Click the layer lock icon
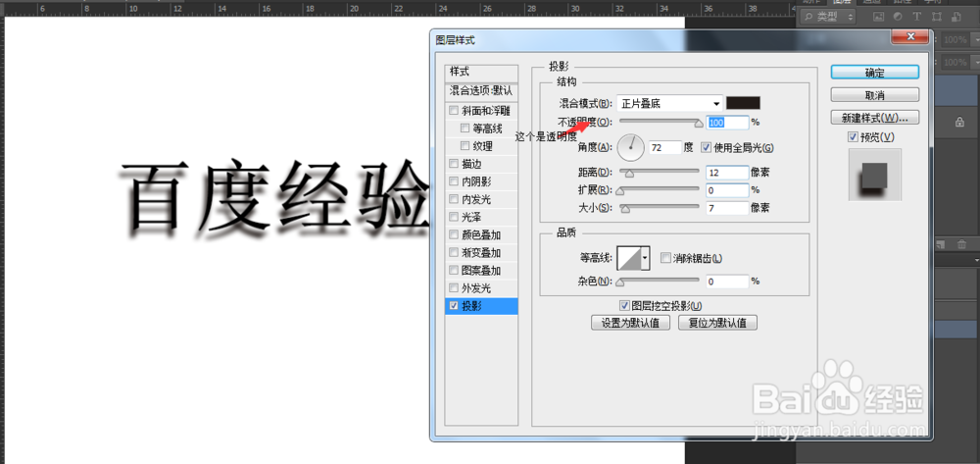 click(x=959, y=124)
